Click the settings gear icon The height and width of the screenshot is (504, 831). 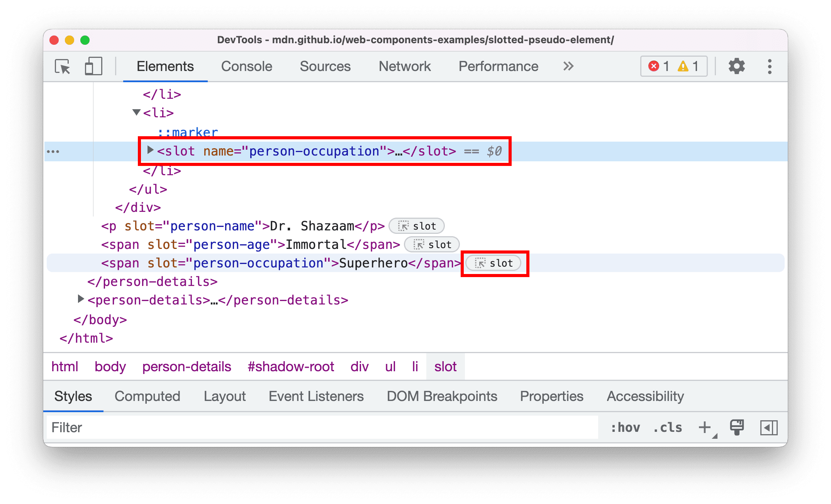(x=738, y=66)
